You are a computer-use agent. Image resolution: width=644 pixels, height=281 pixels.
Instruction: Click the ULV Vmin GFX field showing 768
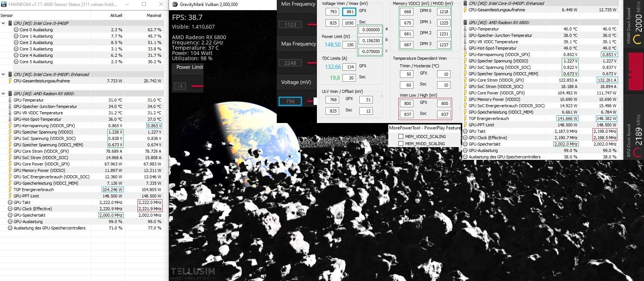coord(333,100)
